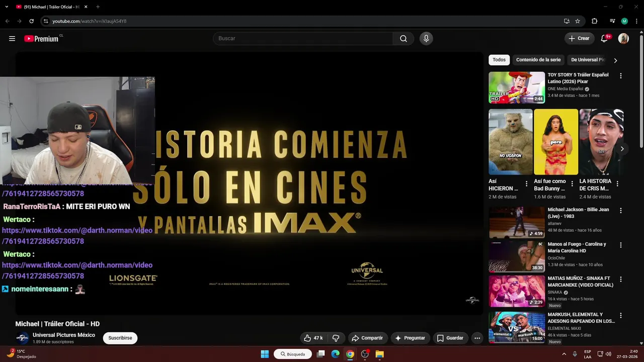Click the taskbar microphone tray icon

[575, 354]
